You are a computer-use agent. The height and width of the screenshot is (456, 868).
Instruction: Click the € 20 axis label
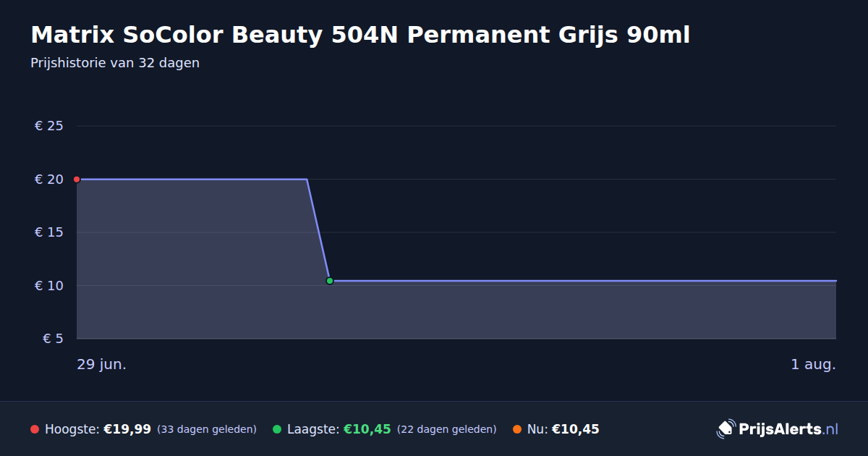click(x=49, y=180)
